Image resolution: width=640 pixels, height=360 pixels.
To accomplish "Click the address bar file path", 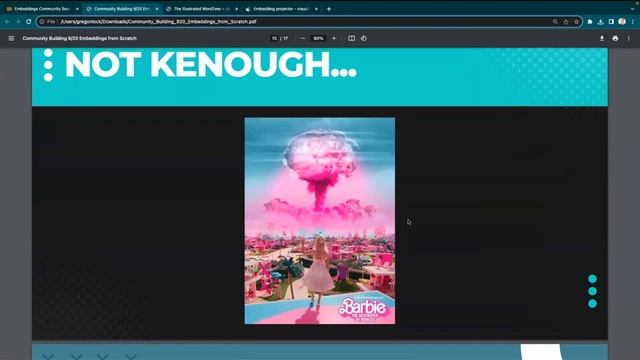I will tap(158, 22).
